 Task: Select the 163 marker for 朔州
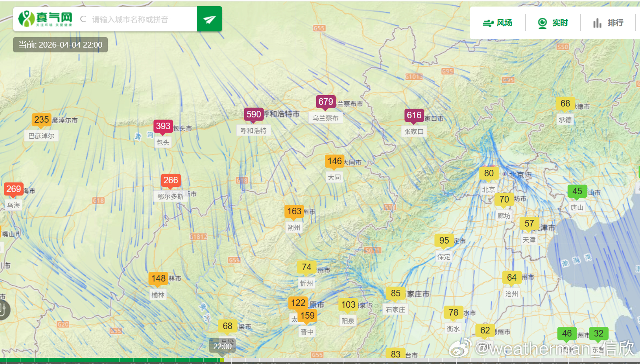pos(294,211)
